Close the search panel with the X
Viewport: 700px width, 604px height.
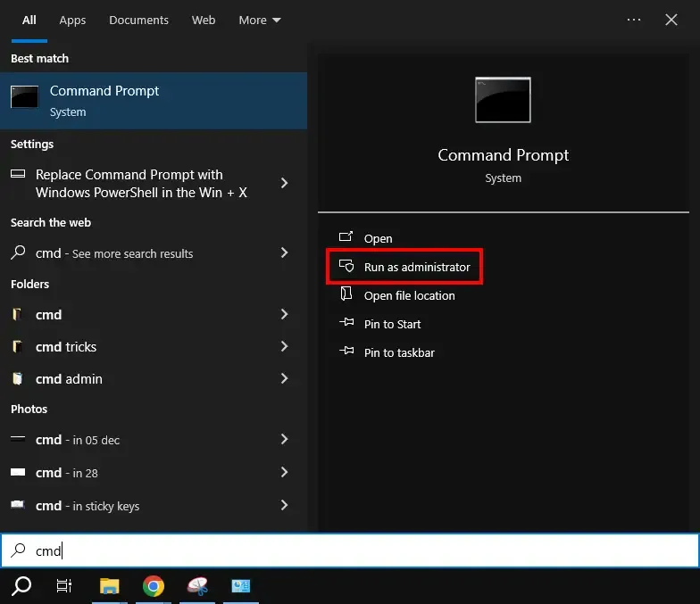coord(671,20)
